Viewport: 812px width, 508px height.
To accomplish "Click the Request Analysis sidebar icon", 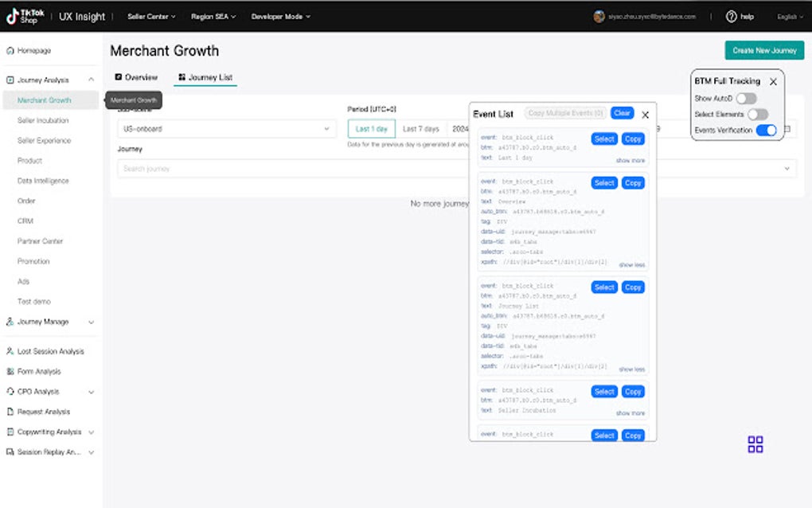I will [9, 412].
